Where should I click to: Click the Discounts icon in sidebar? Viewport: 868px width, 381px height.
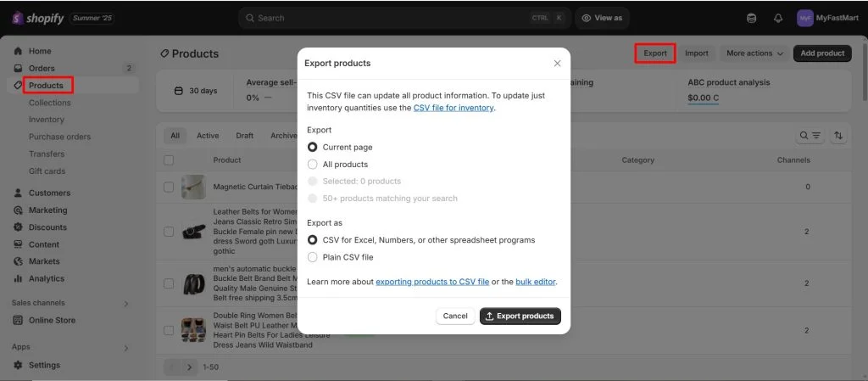[19, 227]
